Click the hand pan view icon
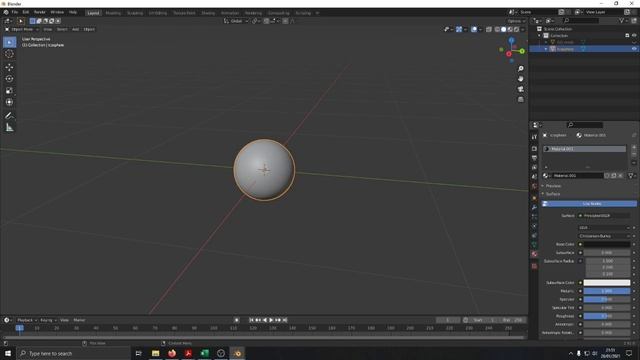 click(520, 79)
